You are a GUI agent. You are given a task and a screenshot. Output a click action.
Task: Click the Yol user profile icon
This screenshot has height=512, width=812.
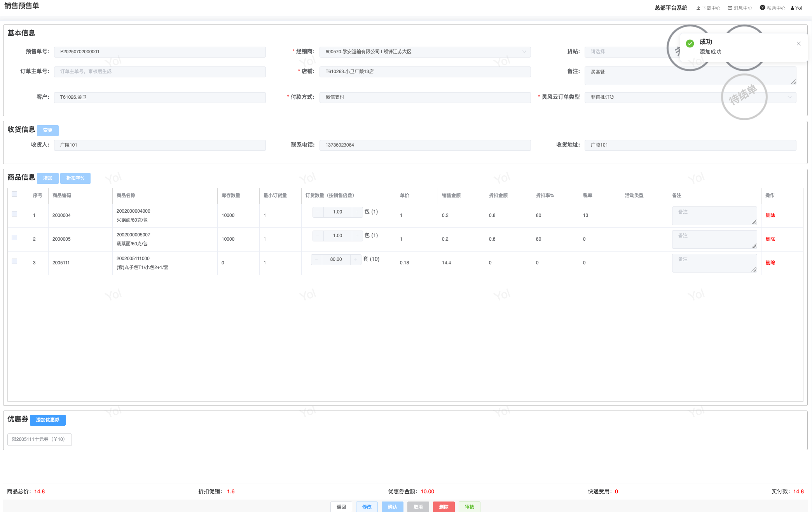tap(792, 8)
